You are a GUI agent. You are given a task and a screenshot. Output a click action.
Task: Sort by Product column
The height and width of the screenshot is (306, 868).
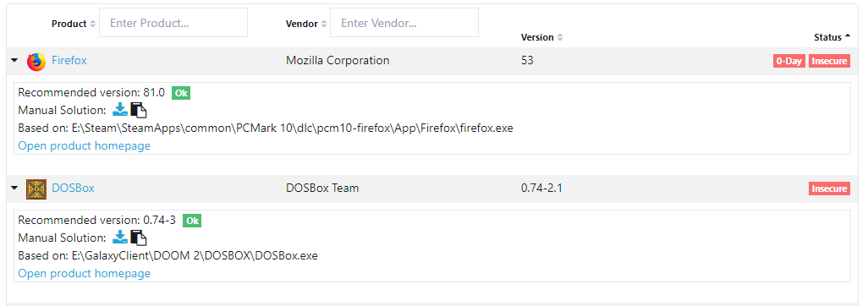pyautogui.click(x=74, y=24)
